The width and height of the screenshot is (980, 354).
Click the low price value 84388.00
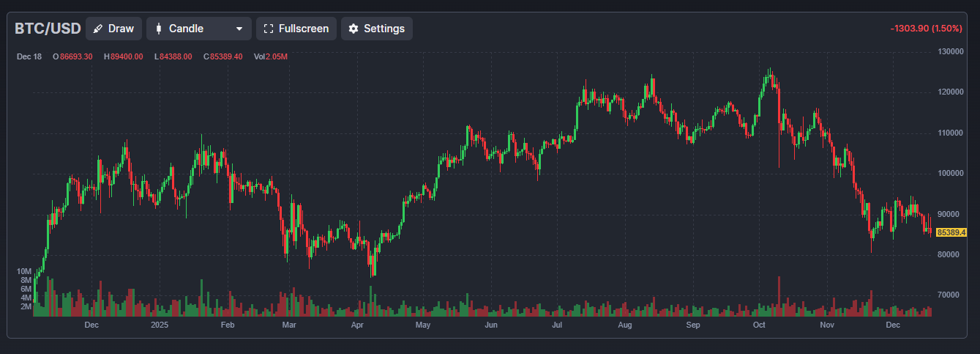coord(176,56)
